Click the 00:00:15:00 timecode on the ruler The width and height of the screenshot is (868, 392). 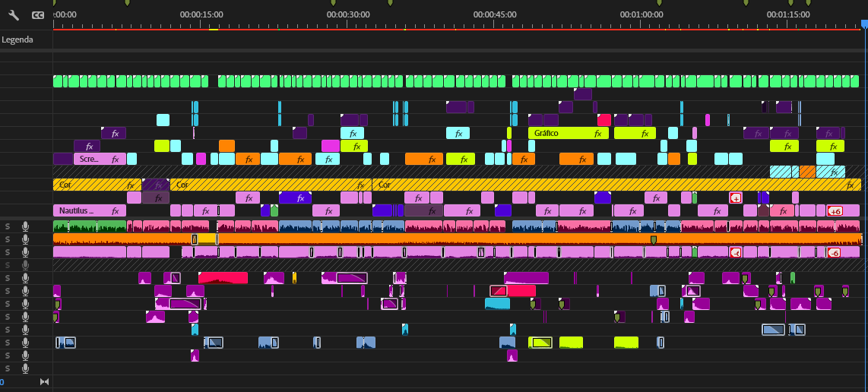coord(201,15)
